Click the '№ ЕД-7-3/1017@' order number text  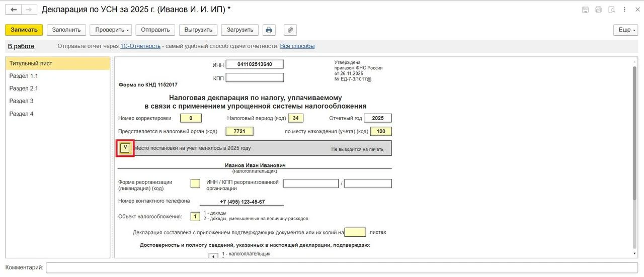click(x=353, y=79)
